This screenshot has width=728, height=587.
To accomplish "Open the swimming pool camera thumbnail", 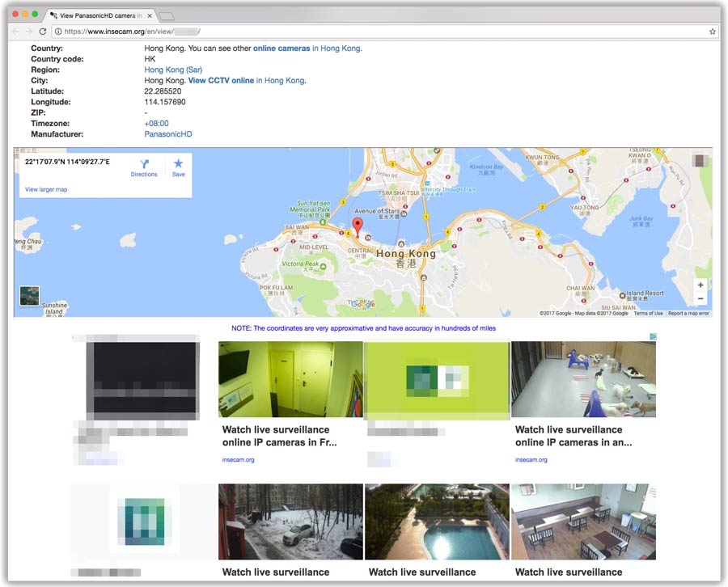I will pyautogui.click(x=437, y=522).
